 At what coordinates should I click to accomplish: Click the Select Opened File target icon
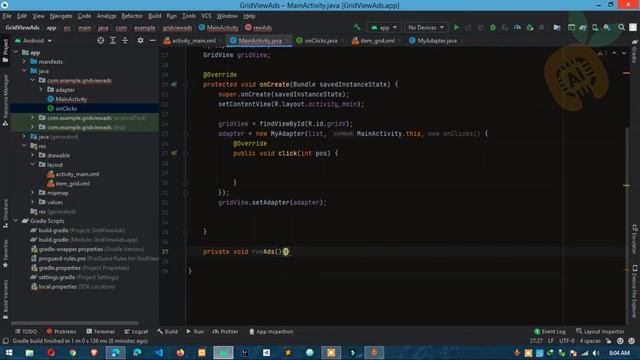coord(100,40)
